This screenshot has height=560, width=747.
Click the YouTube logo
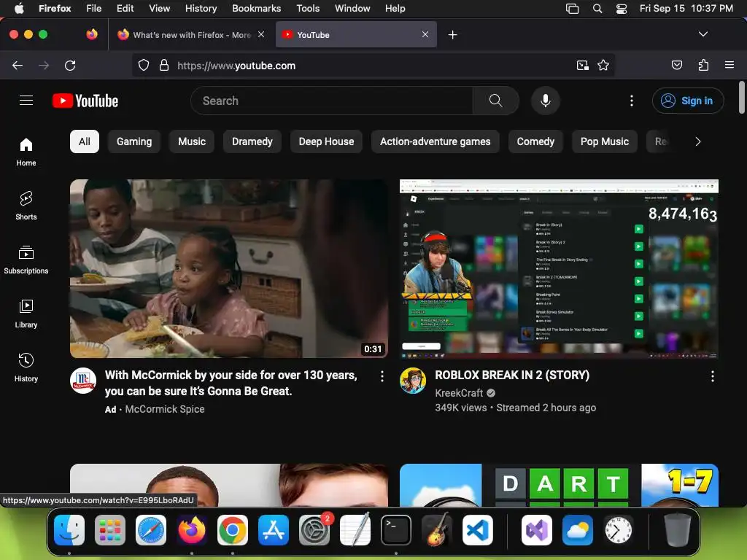(x=85, y=101)
